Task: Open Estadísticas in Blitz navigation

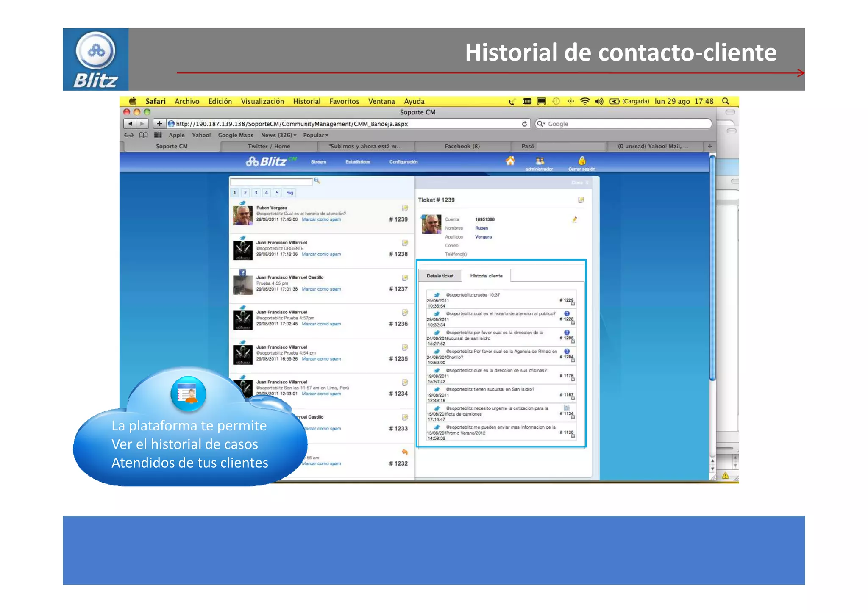Action: click(x=358, y=162)
